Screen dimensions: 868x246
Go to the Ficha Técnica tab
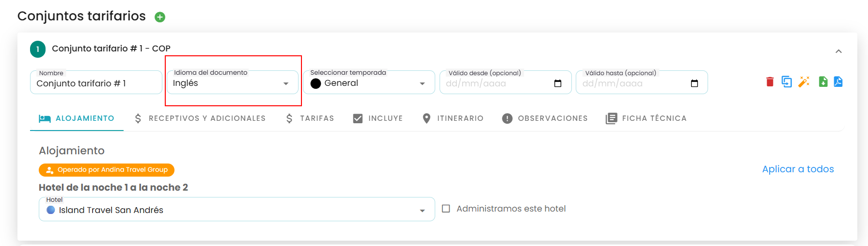646,118
